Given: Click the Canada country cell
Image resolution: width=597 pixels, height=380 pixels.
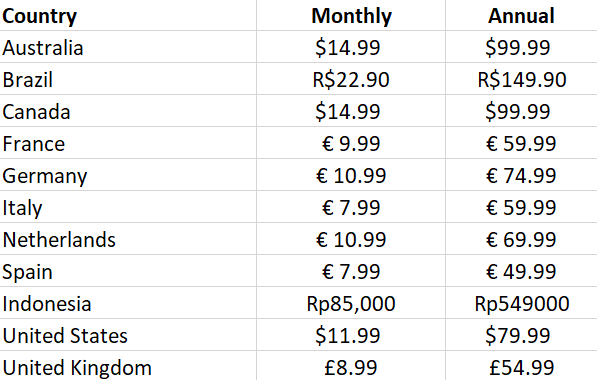Looking at the screenshot, I should click(128, 111).
